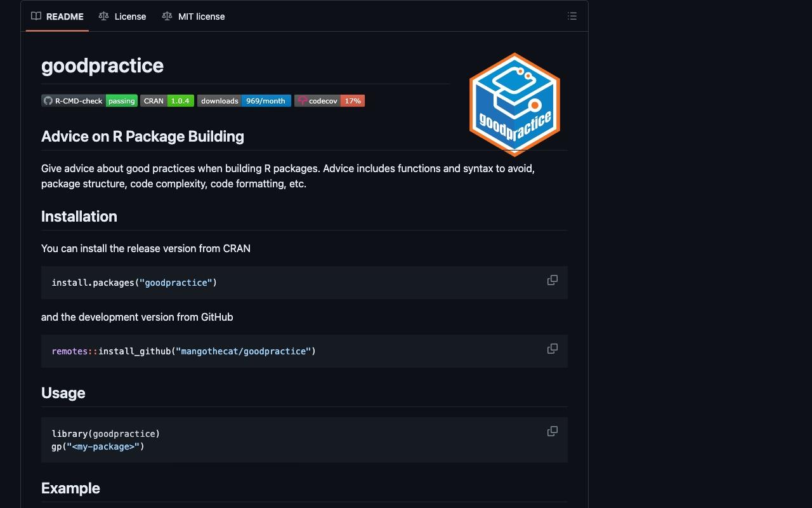Click the install.packages("goodpractice") code text

tap(134, 283)
